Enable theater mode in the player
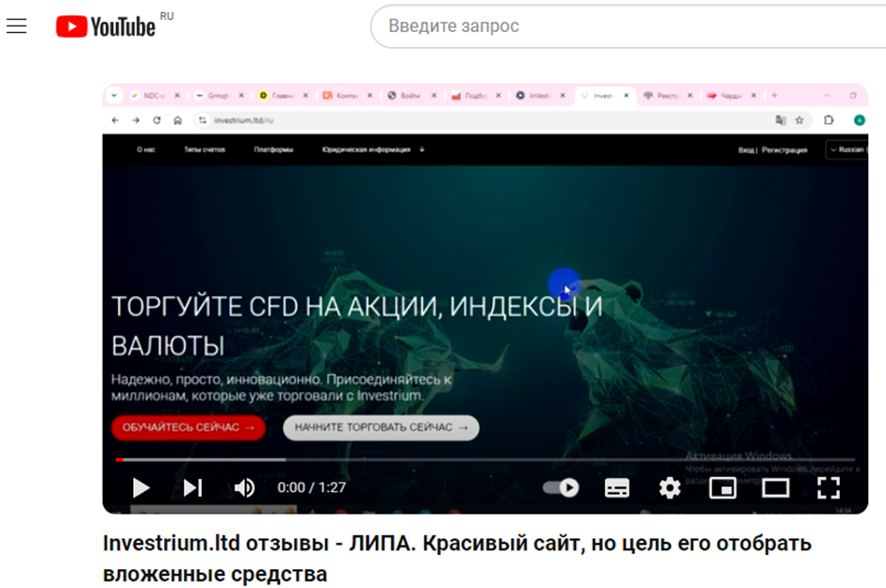This screenshot has height=588, width=886. pos(775,487)
